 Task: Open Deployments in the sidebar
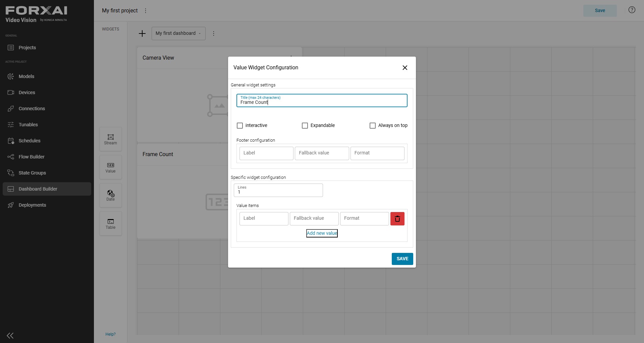[47, 205]
